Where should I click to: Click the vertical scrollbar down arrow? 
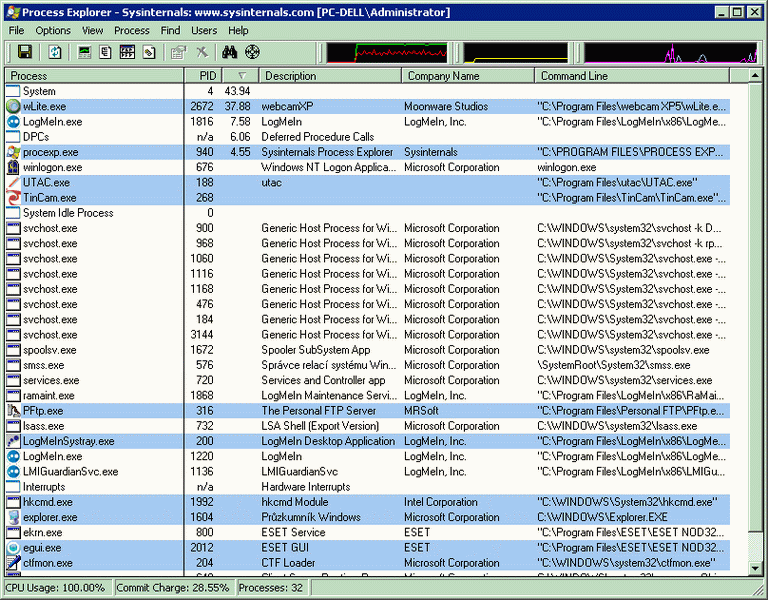point(755,568)
